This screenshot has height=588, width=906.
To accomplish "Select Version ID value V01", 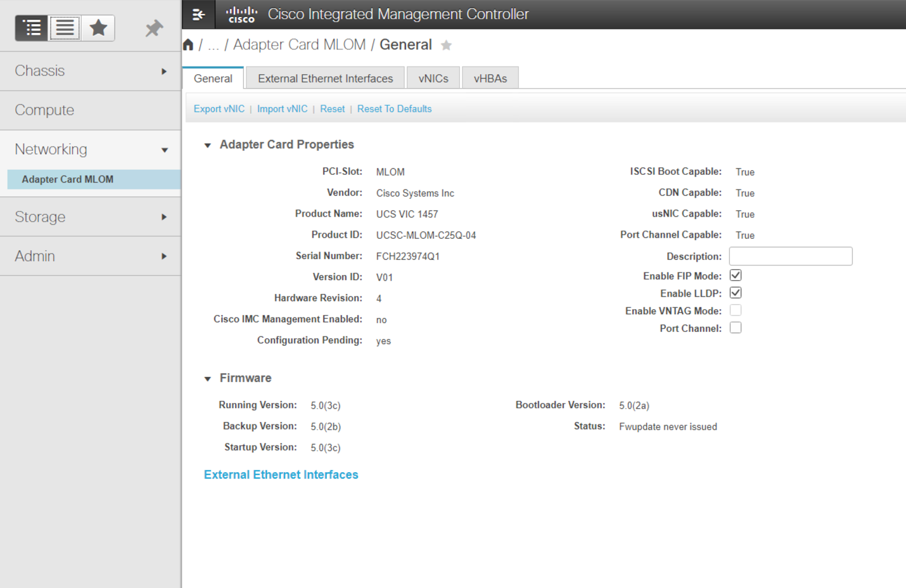I will coord(385,278).
